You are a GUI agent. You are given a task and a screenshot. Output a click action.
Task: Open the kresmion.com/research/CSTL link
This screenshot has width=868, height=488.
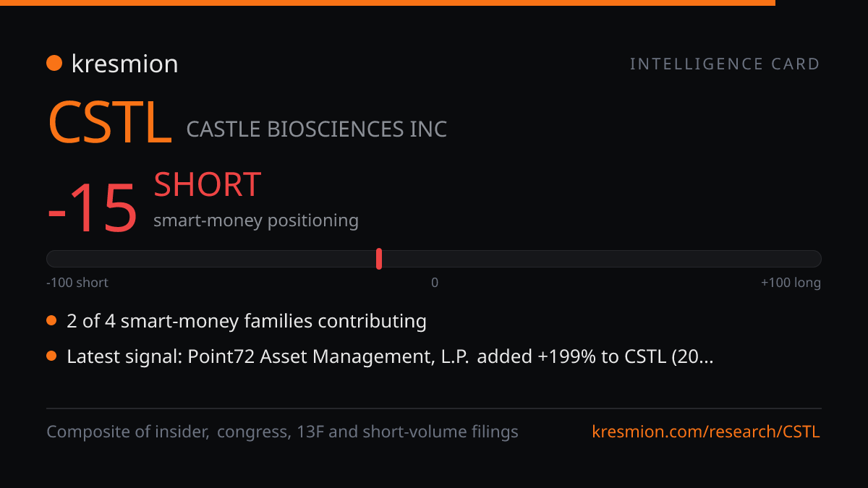706,432
